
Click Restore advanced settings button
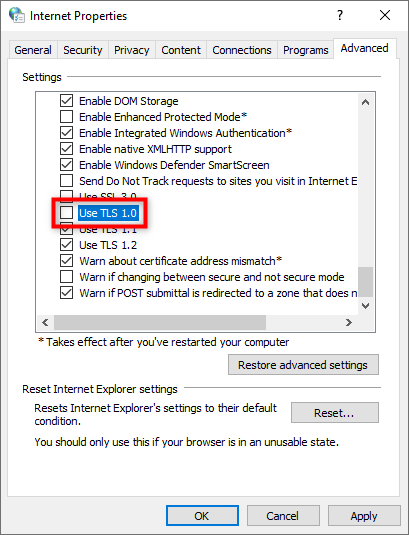[303, 365]
